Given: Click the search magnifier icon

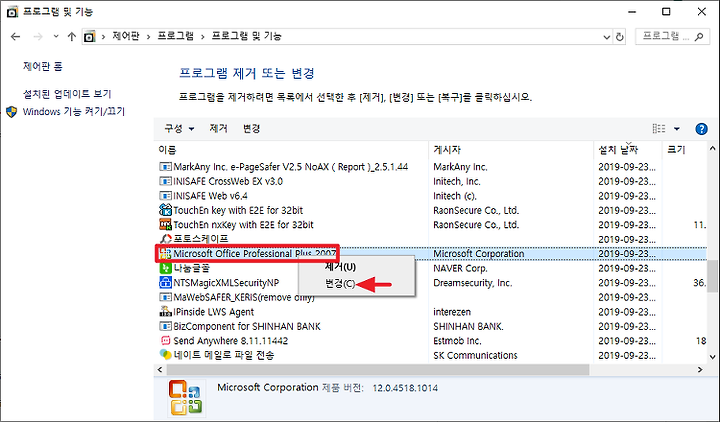Looking at the screenshot, I should tap(699, 36).
